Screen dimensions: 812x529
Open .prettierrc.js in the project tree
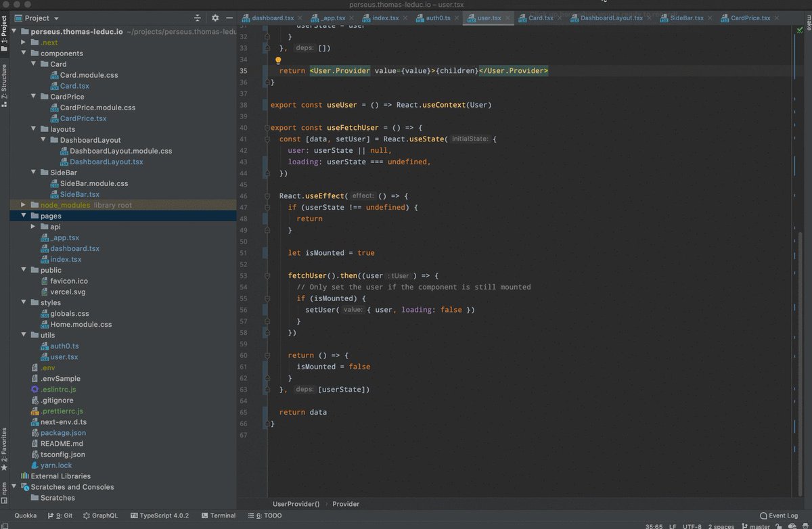coord(55,411)
